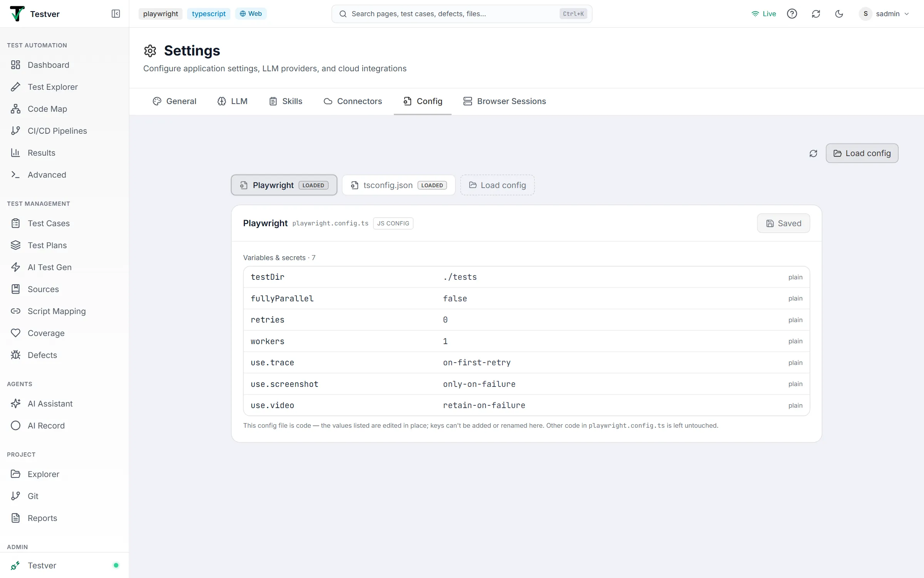This screenshot has height=578, width=924.
Task: Open the Connectors tab
Action: 353,101
